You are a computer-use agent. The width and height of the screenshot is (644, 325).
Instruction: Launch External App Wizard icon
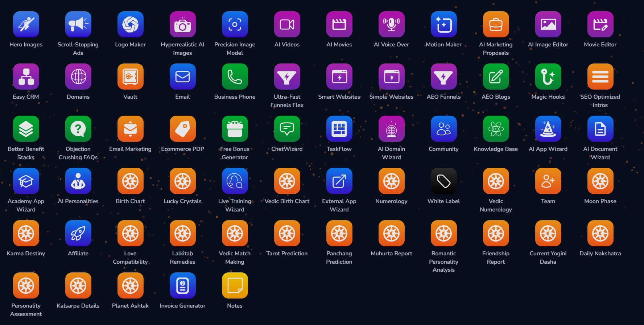[x=339, y=181]
